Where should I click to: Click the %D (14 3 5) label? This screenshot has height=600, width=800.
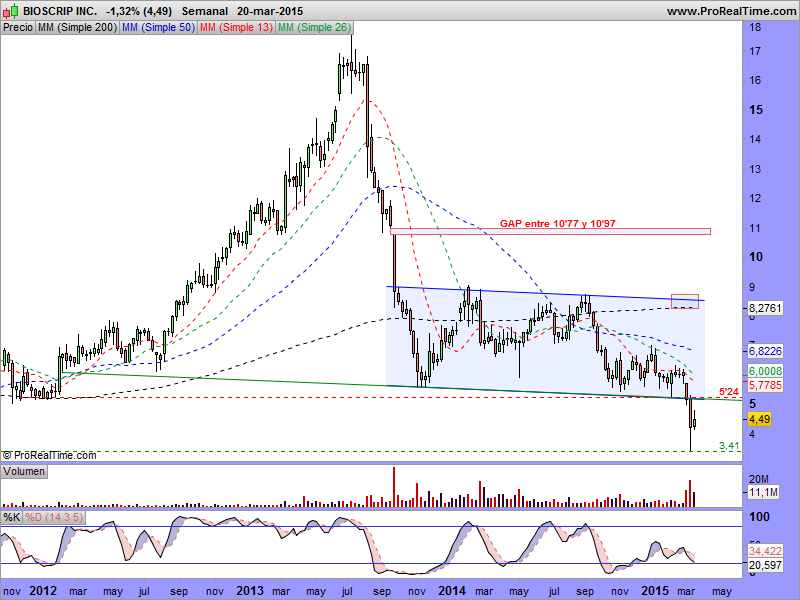54,517
